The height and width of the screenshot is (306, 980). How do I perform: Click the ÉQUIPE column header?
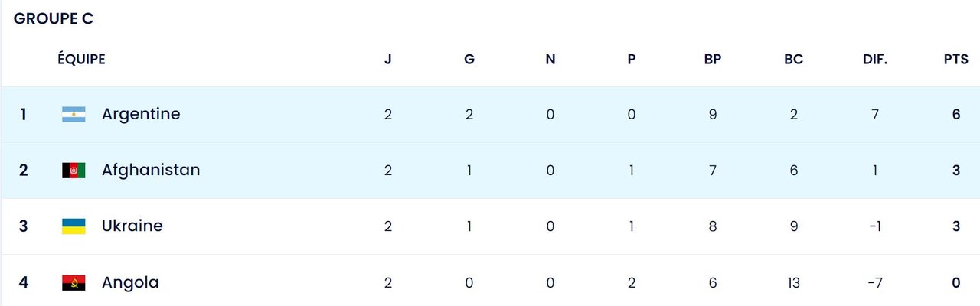tap(81, 60)
